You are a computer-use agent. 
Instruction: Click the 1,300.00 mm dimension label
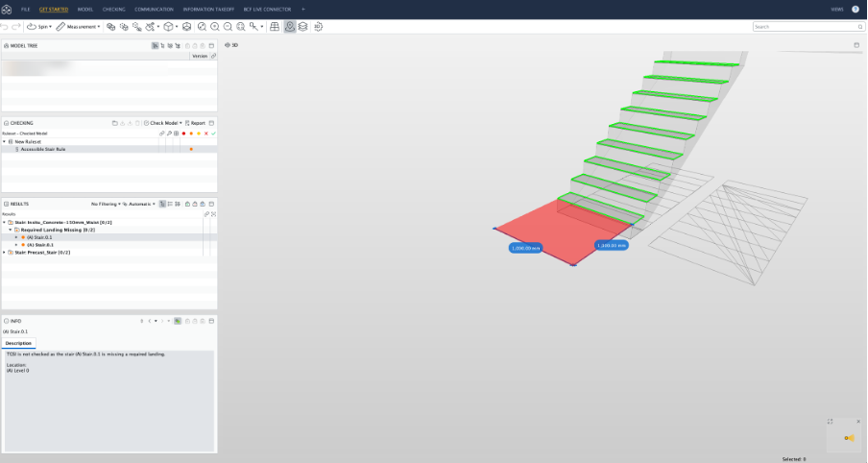click(x=611, y=245)
